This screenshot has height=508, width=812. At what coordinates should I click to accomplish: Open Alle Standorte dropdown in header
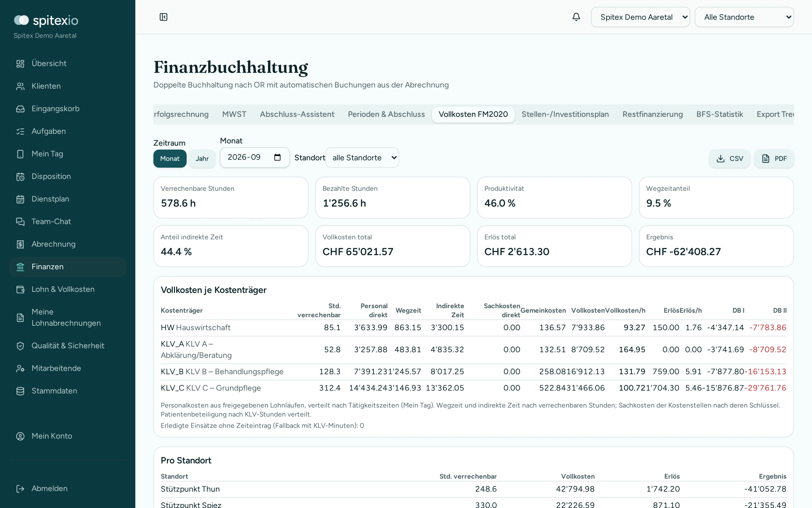pyautogui.click(x=744, y=17)
